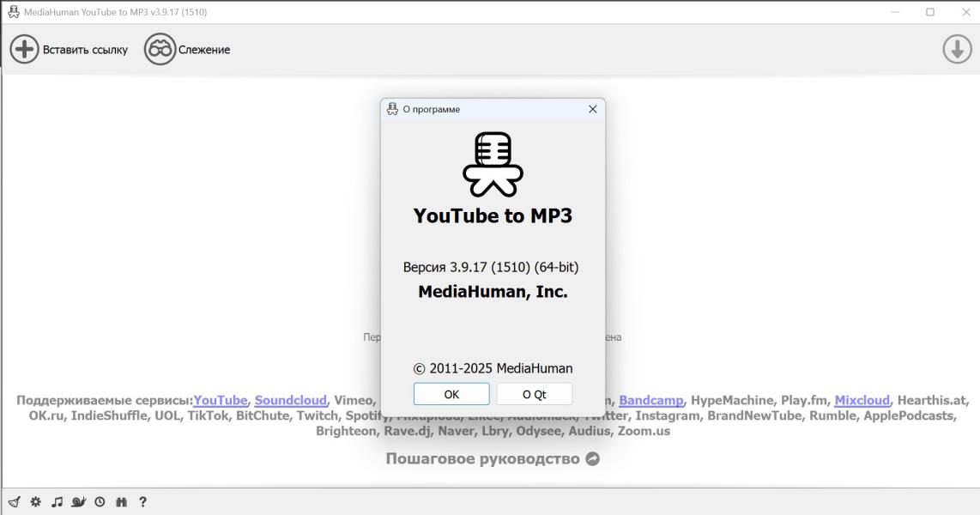Close the О программе dialog
The width and height of the screenshot is (980, 515).
tap(592, 109)
